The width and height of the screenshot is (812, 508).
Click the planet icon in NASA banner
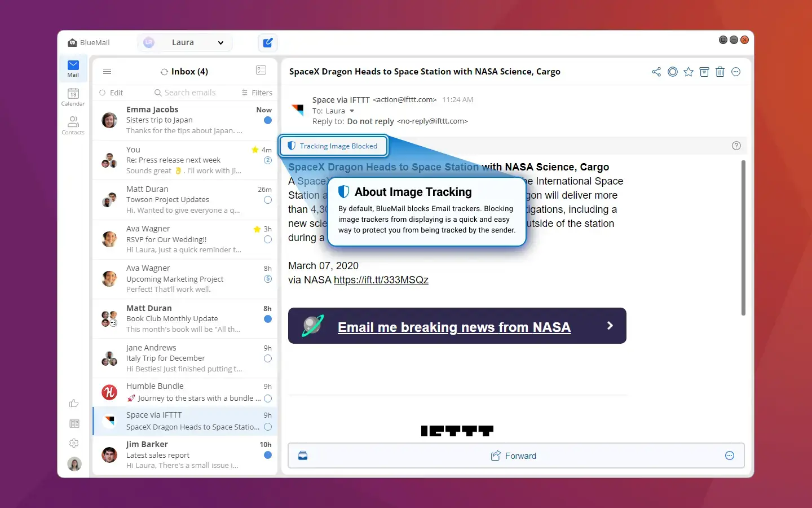pos(312,326)
